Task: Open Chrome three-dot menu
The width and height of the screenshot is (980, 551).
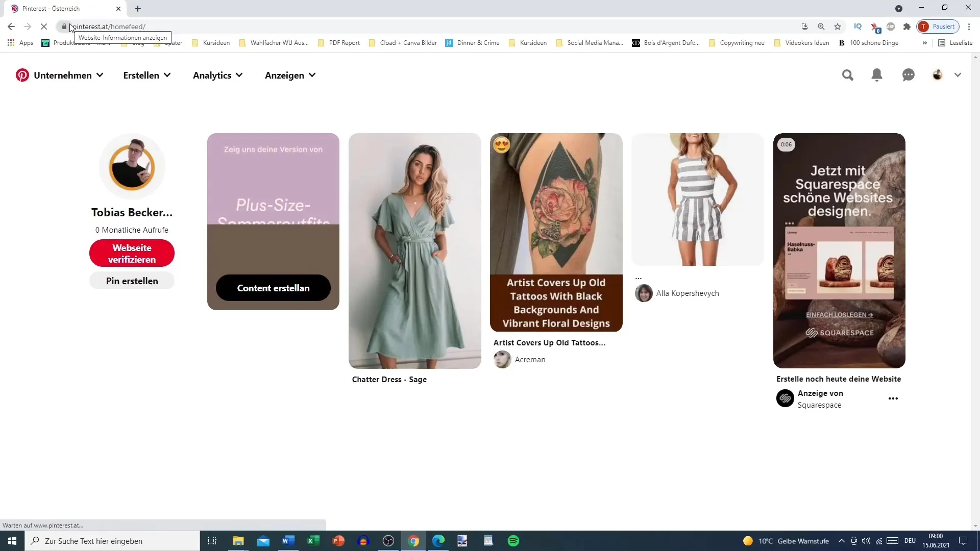Action: tap(969, 27)
